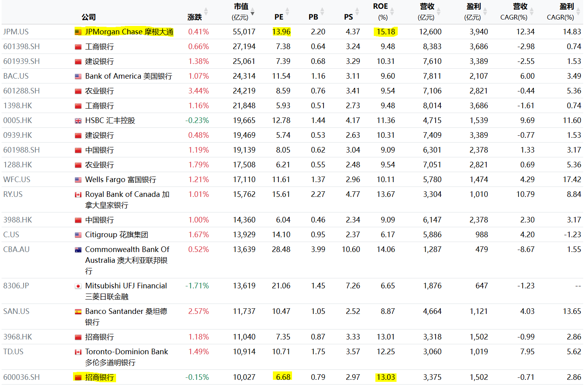Viewport: 588px width, 387px height.
Task: Click the Japan flag beside Mitsubishi UFJ Financial
Action: [x=78, y=286]
